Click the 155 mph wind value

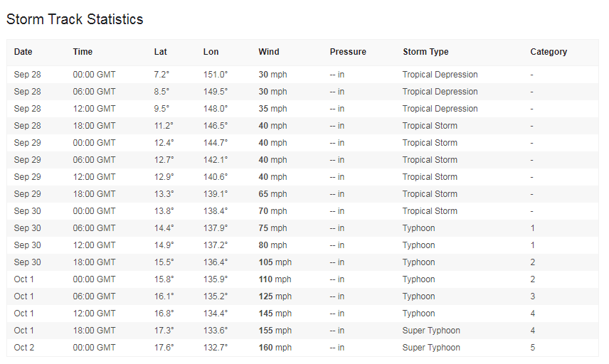(x=275, y=331)
